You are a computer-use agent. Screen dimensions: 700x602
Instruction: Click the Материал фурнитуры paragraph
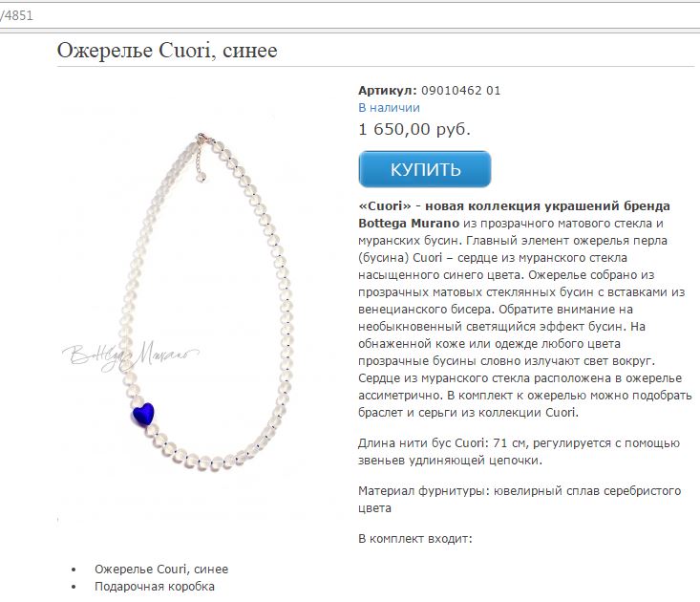click(520, 500)
